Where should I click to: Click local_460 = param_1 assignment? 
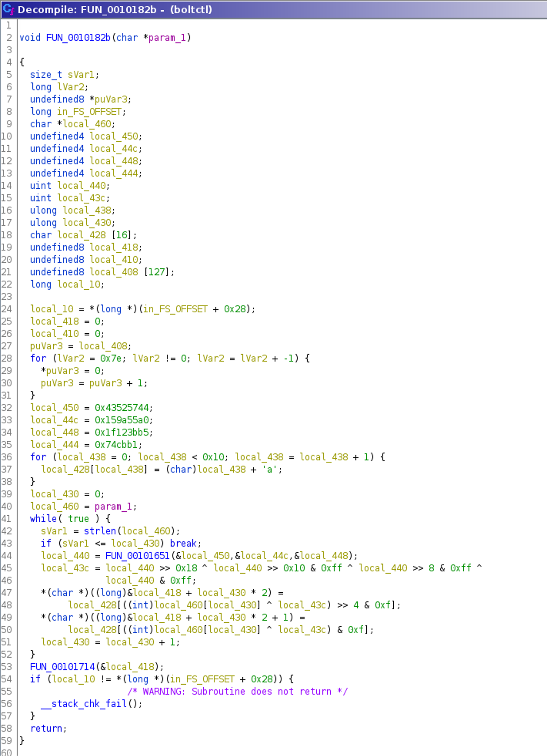(83, 506)
